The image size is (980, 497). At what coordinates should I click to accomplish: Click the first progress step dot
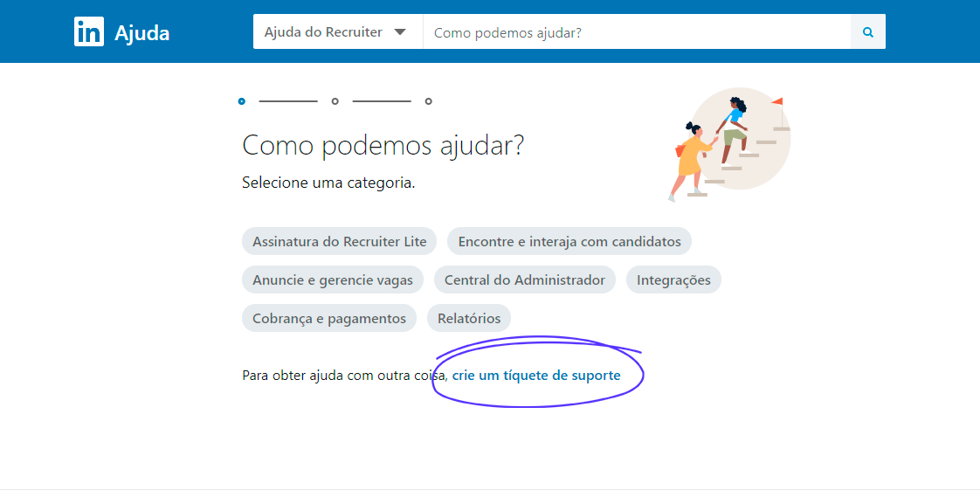pyautogui.click(x=242, y=101)
